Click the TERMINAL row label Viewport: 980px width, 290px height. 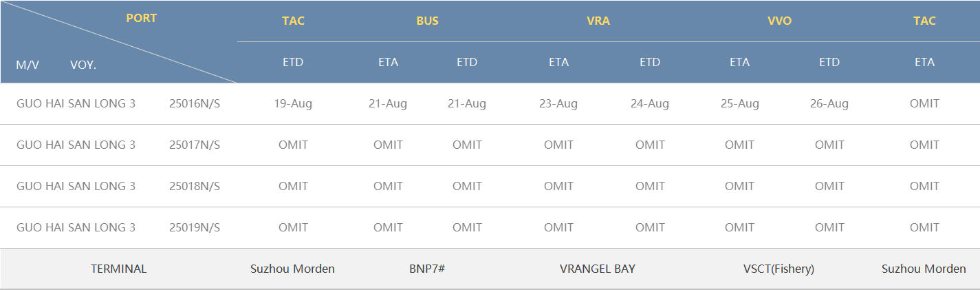click(119, 269)
